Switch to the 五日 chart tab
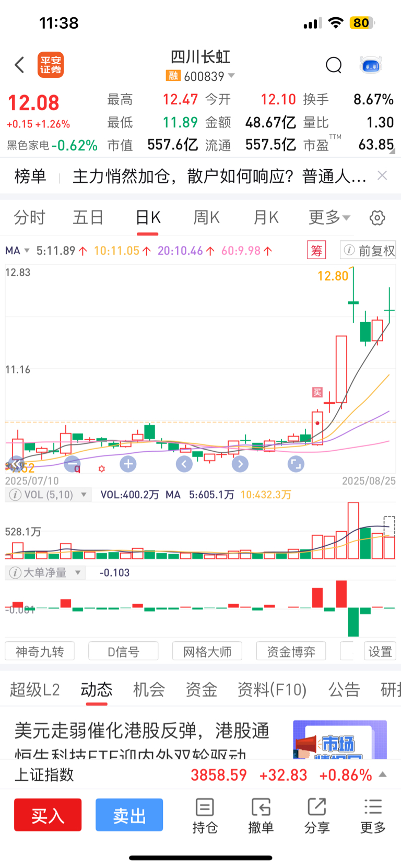The height and width of the screenshot is (868, 401). point(88,217)
